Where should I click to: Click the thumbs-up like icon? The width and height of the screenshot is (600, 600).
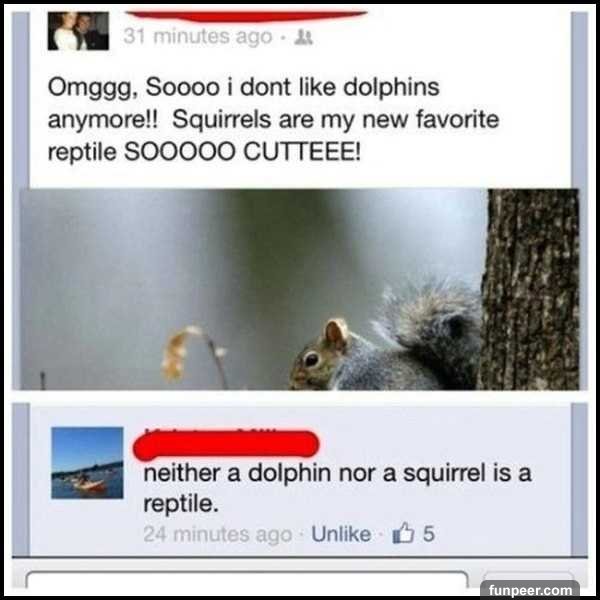point(403,533)
